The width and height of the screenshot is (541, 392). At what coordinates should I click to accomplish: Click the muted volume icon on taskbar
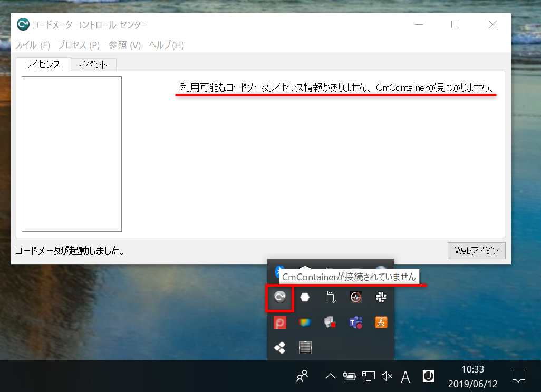coord(387,376)
